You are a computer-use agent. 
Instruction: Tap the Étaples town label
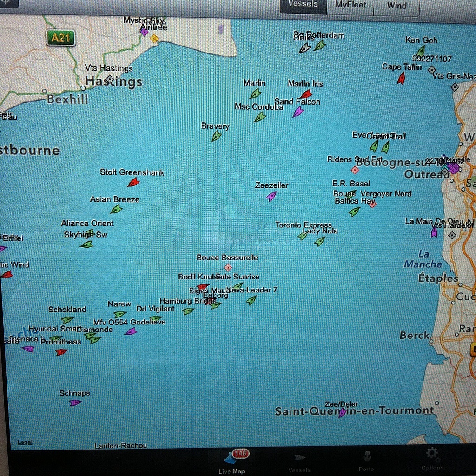click(438, 278)
